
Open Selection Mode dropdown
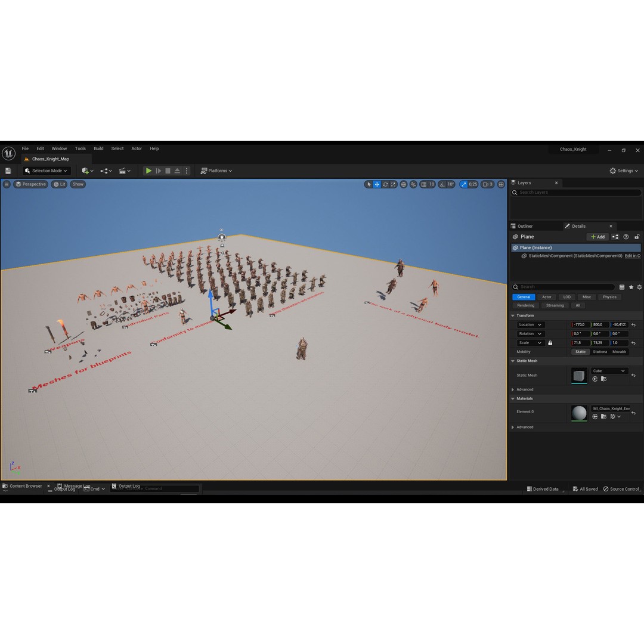46,171
